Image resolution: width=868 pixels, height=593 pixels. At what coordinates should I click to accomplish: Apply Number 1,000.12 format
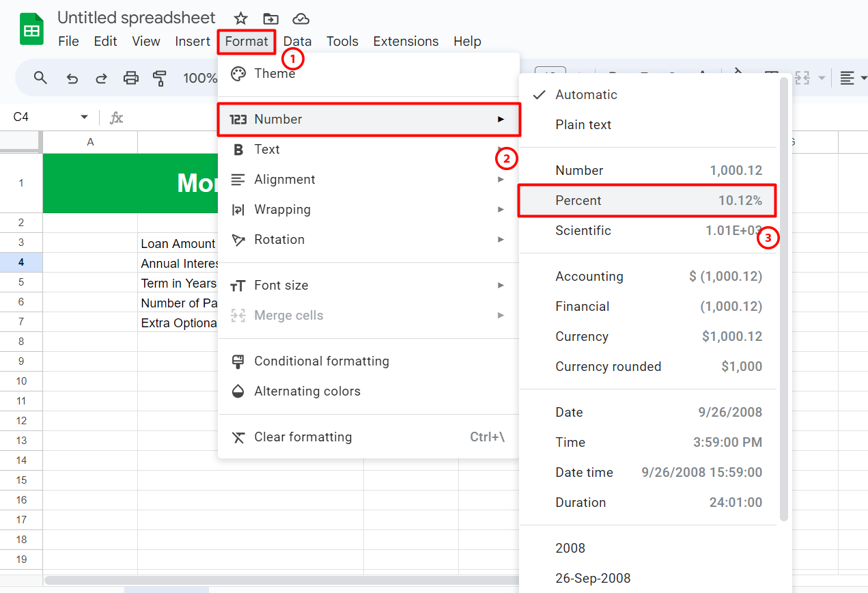click(x=647, y=171)
